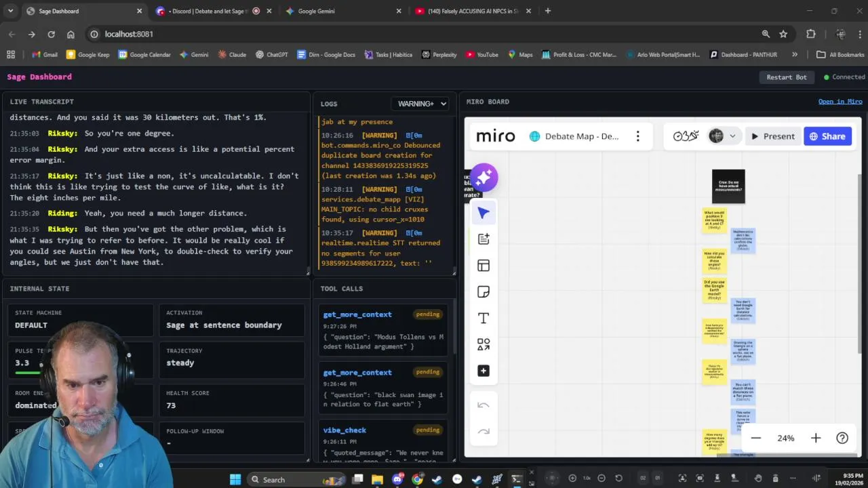
Task: Close the Google Gemini tab
Action: point(399,11)
